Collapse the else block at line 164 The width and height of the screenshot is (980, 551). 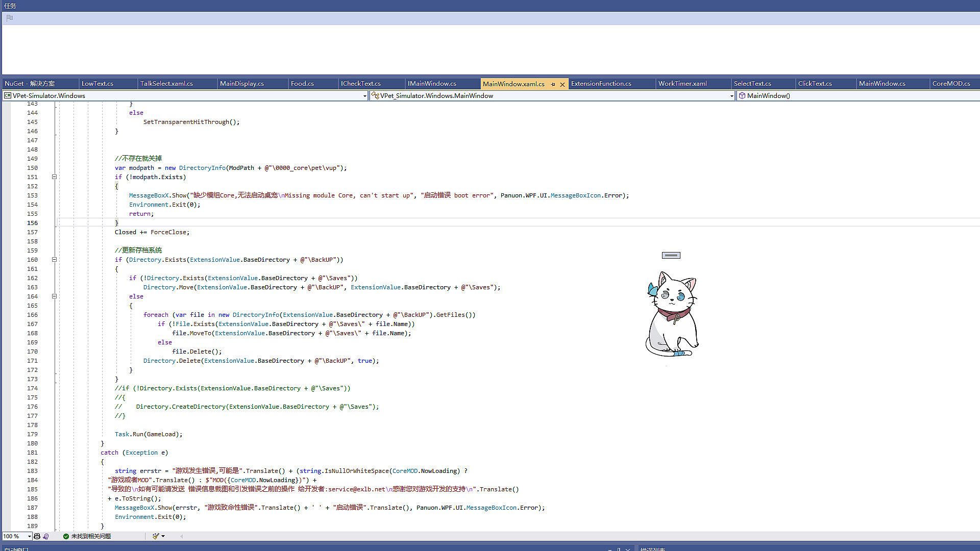click(54, 296)
